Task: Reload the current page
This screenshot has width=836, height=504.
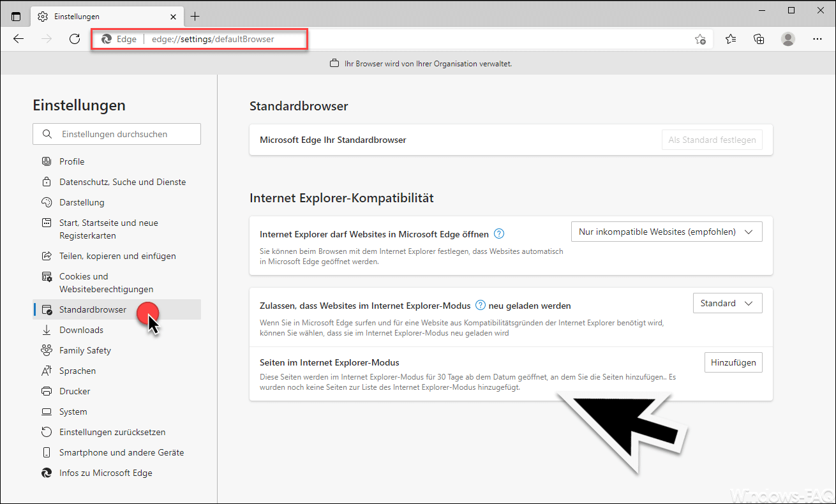Action: point(75,39)
